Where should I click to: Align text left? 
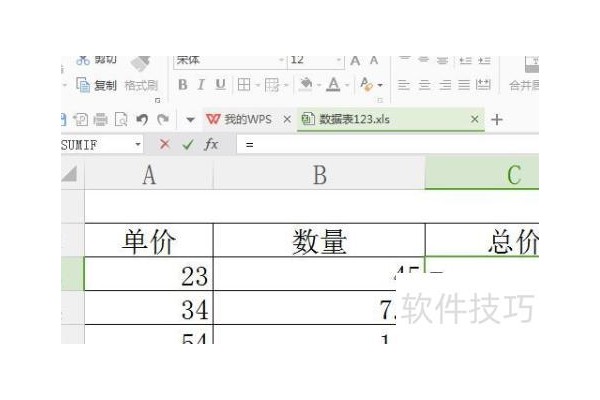pos(404,84)
